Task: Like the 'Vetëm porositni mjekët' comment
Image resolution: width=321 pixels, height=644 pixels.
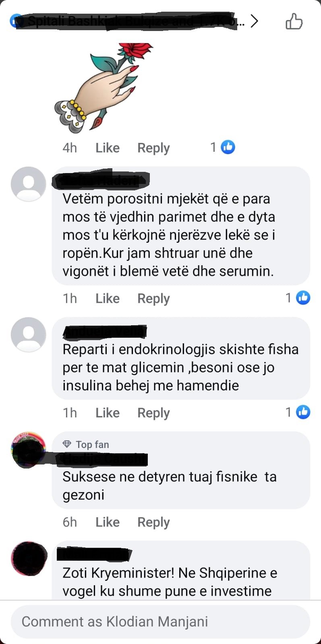Action: [108, 298]
